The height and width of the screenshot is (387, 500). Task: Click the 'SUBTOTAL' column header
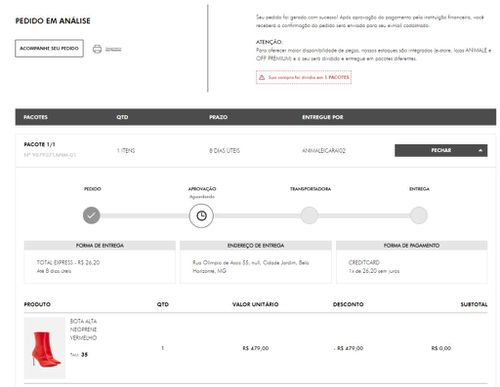[x=474, y=304]
